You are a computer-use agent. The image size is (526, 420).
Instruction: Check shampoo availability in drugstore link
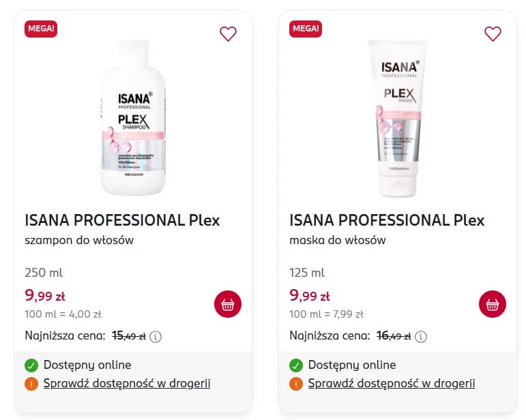coord(127,383)
